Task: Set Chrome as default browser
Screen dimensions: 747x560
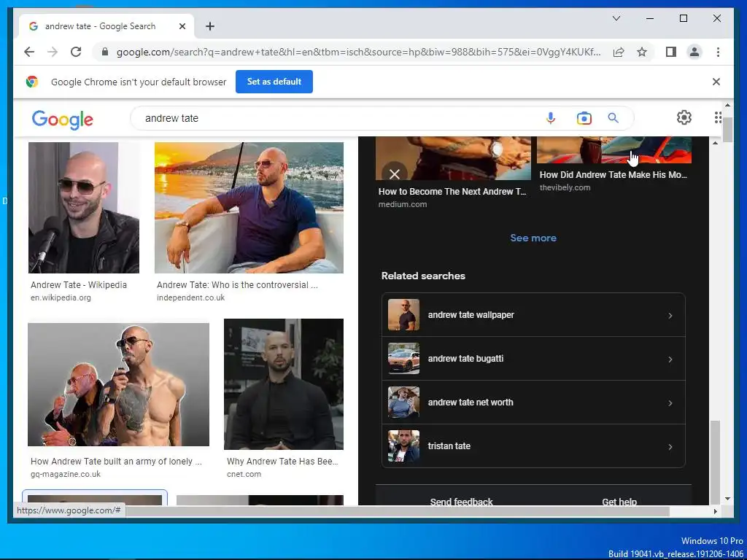Action: tap(274, 82)
